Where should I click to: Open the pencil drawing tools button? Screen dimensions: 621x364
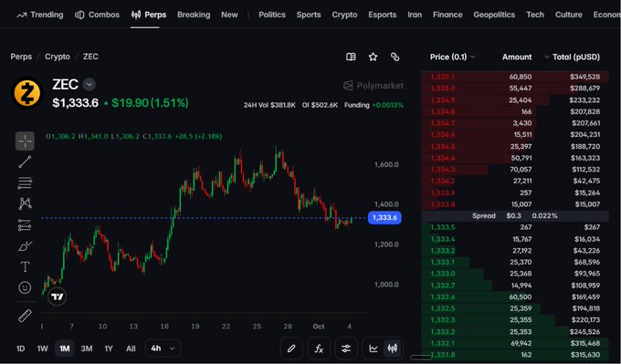point(291,348)
